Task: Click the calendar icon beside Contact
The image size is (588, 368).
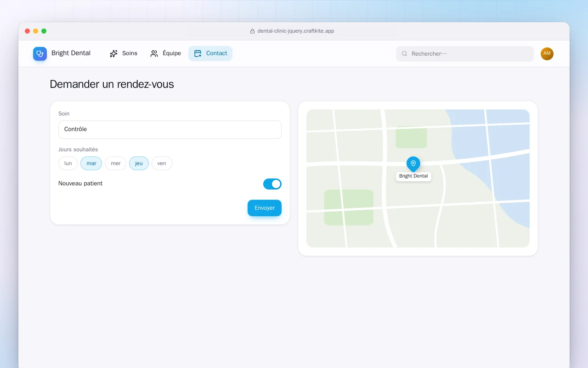Action: pos(198,53)
